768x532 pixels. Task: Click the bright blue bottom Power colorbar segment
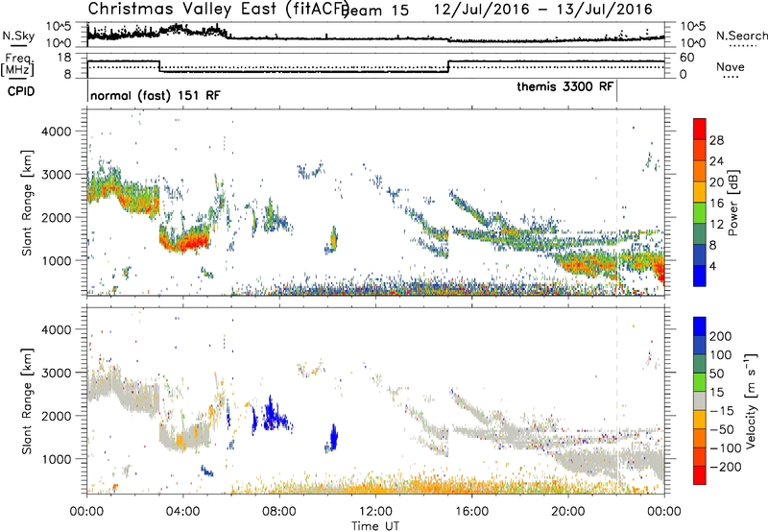pyautogui.click(x=700, y=277)
